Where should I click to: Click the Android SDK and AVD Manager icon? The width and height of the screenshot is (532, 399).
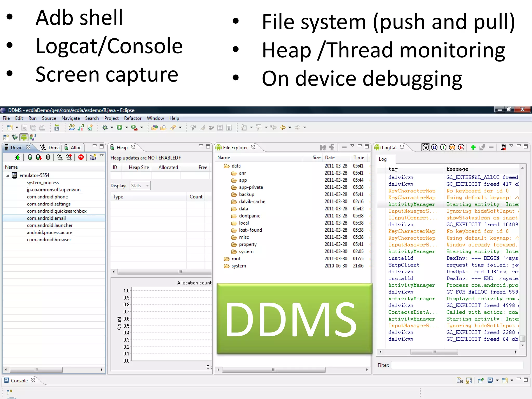(x=57, y=128)
